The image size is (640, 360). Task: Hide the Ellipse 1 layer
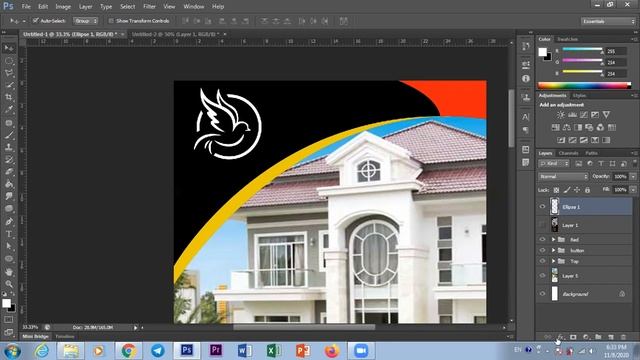tap(542, 207)
